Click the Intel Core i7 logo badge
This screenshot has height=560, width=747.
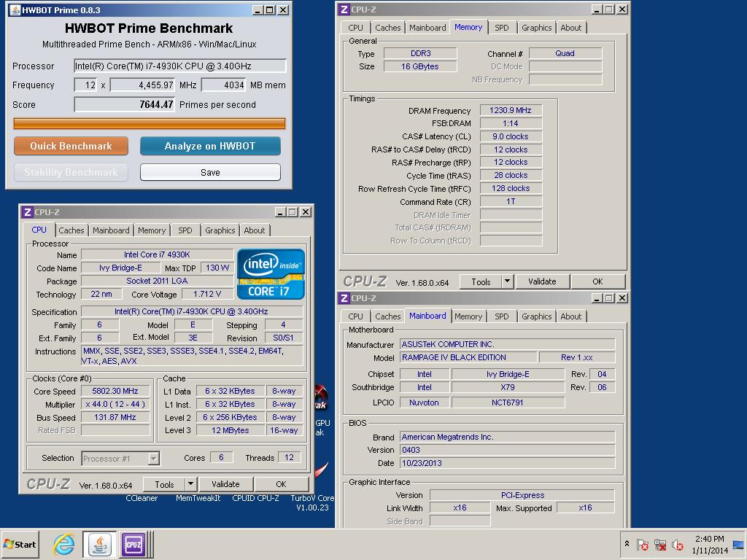click(x=271, y=274)
